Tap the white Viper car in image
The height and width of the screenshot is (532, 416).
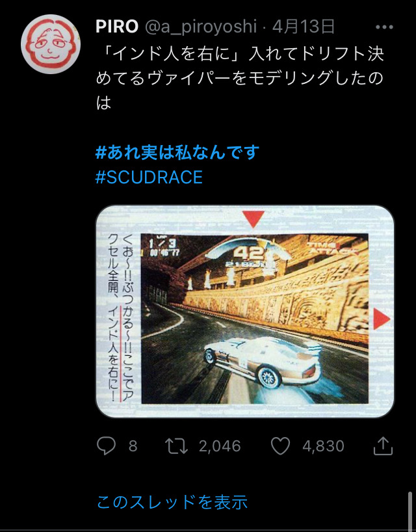[263, 362]
